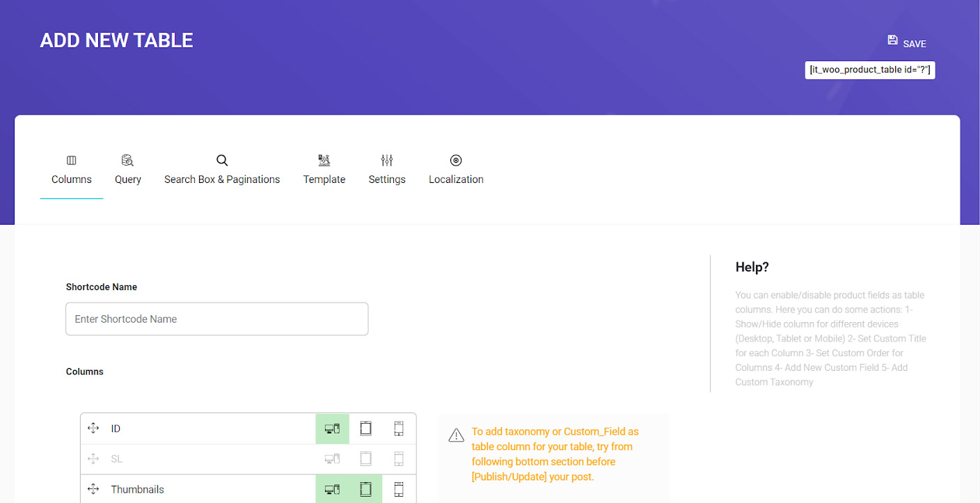Image resolution: width=980 pixels, height=503 pixels.
Task: Click the magnifier Search Box icon
Action: pos(222,161)
